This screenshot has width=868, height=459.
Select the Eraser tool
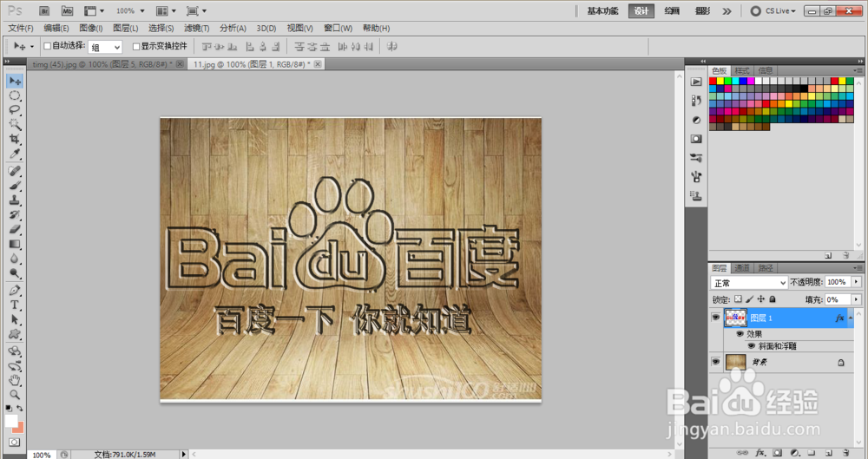click(x=15, y=229)
